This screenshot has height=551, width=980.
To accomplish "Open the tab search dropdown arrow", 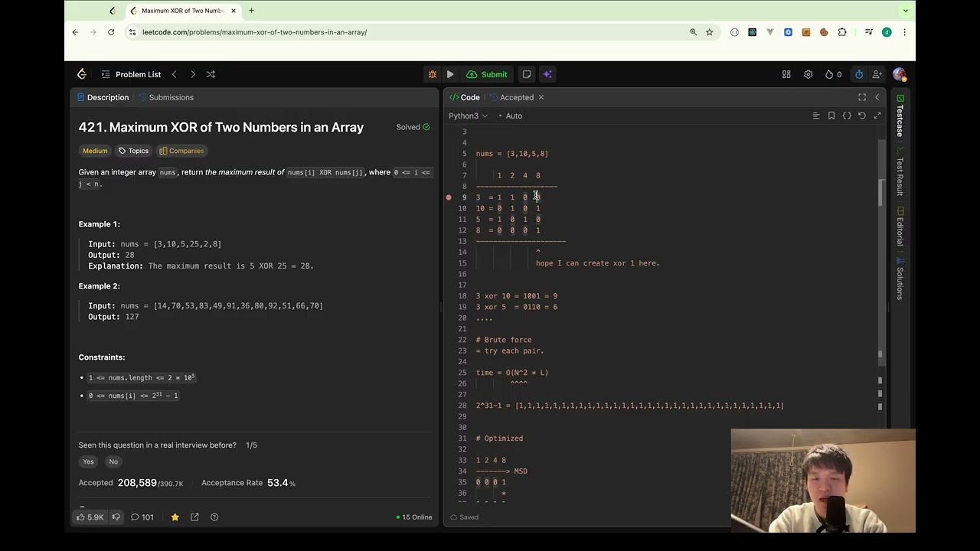I will tap(906, 11).
